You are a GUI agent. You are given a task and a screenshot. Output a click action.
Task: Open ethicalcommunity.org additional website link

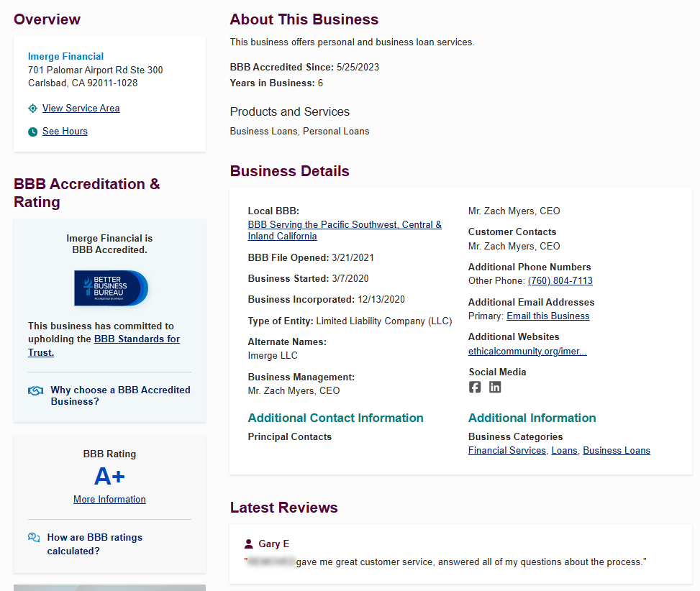click(x=527, y=351)
